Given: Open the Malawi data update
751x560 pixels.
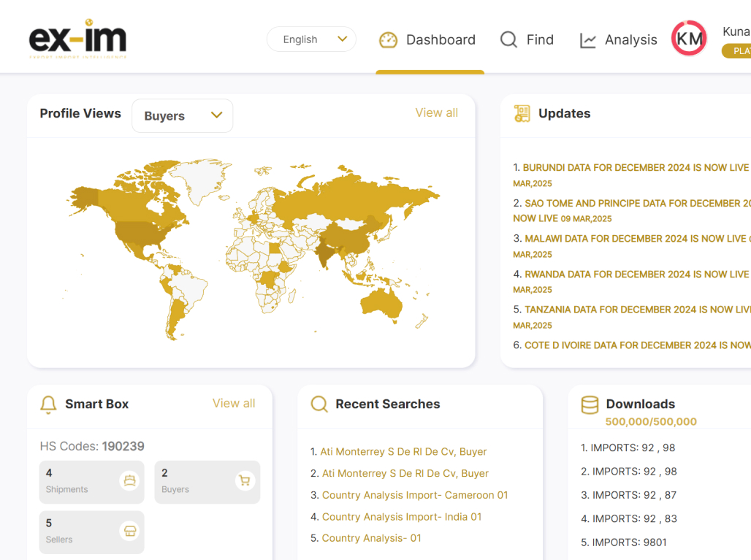Looking at the screenshot, I should point(631,246).
